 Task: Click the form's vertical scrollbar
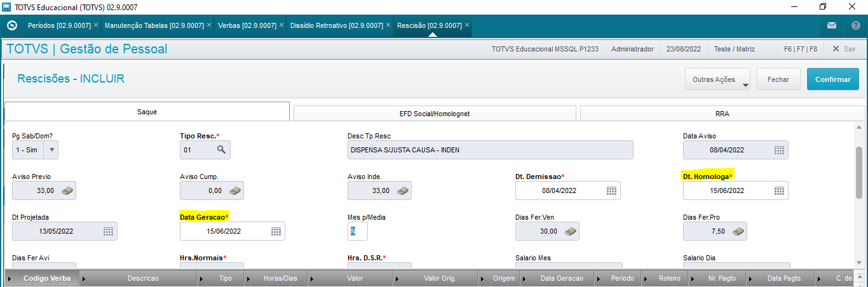pyautogui.click(x=859, y=171)
